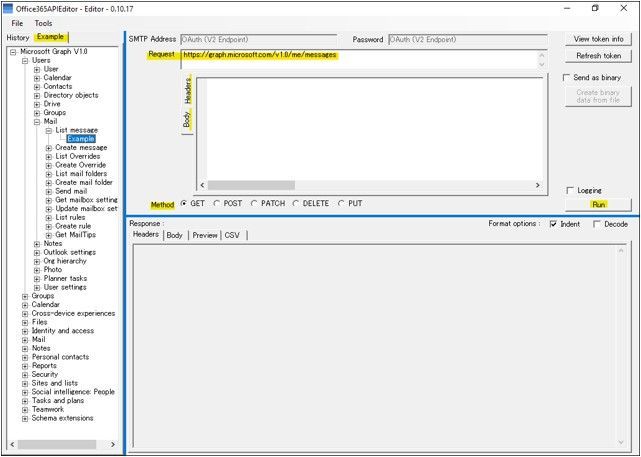Select the Create mail folder tree item
This screenshot has width=641, height=457.
click(x=84, y=182)
